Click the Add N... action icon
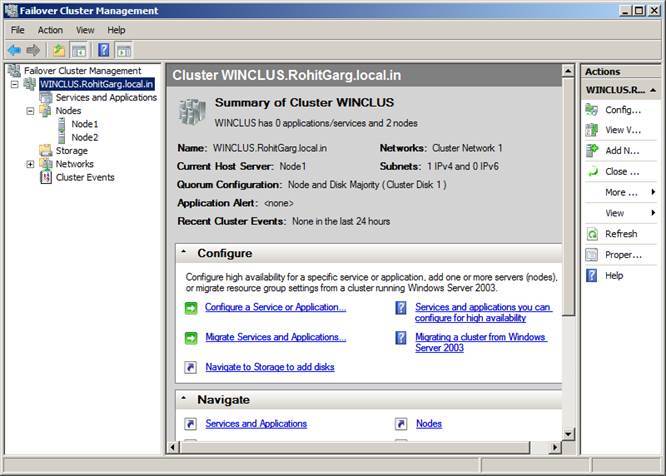Image resolution: width=666 pixels, height=476 pixels. coord(592,151)
